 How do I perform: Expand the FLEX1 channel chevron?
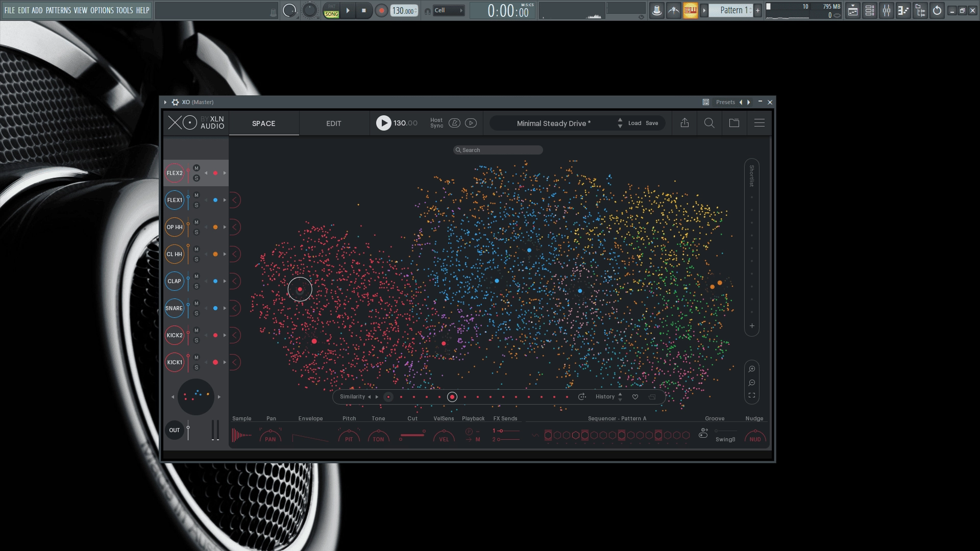(x=235, y=200)
